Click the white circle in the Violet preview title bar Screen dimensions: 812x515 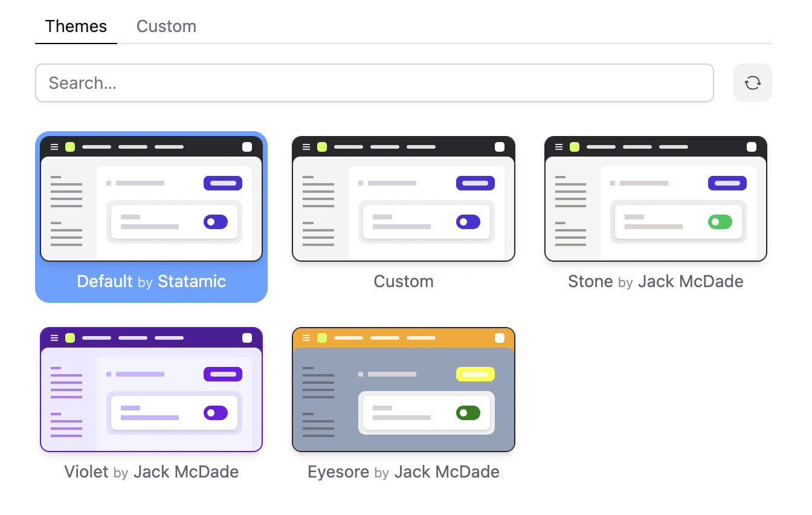247,338
